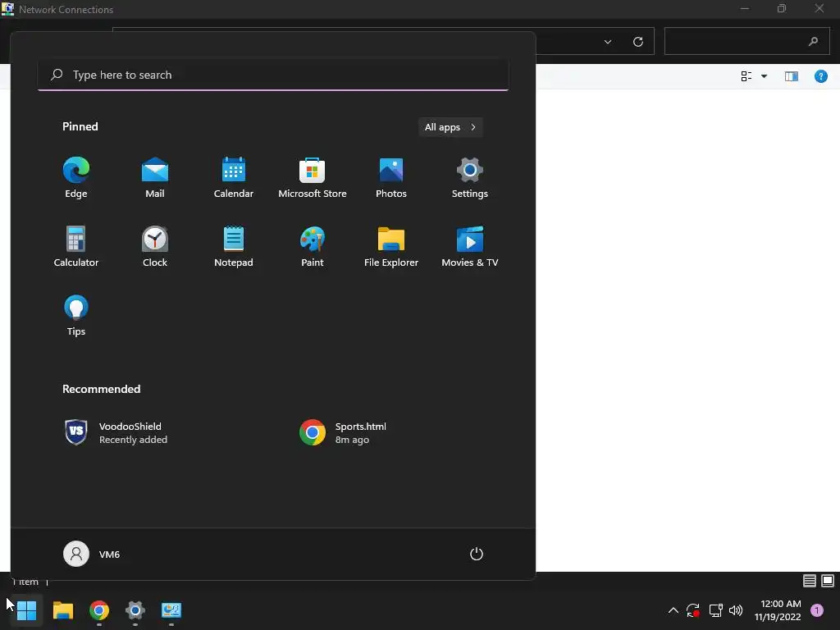Refresh the Network Connections window
The height and width of the screenshot is (630, 840).
tap(638, 42)
